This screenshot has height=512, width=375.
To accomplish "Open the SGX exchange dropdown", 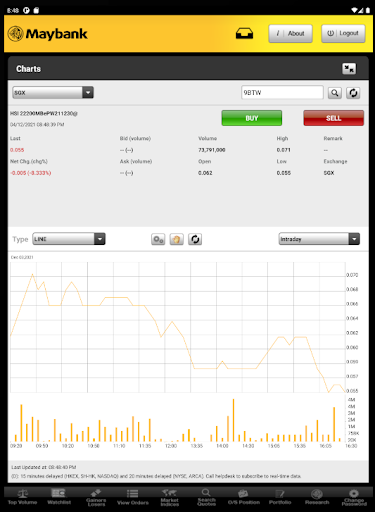I will click(x=53, y=92).
